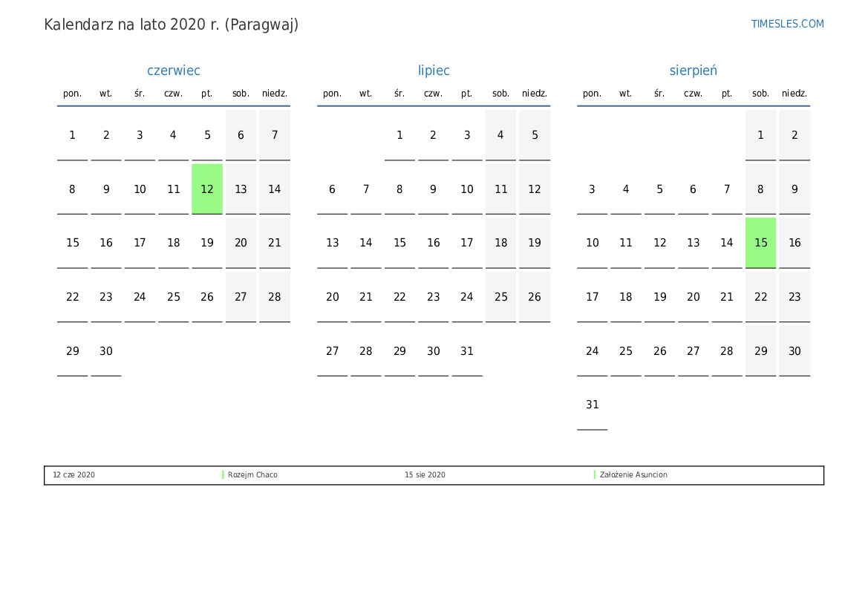Screen dimensions: 868x614
Task: Click the lipiec month heading
Action: pyautogui.click(x=434, y=71)
